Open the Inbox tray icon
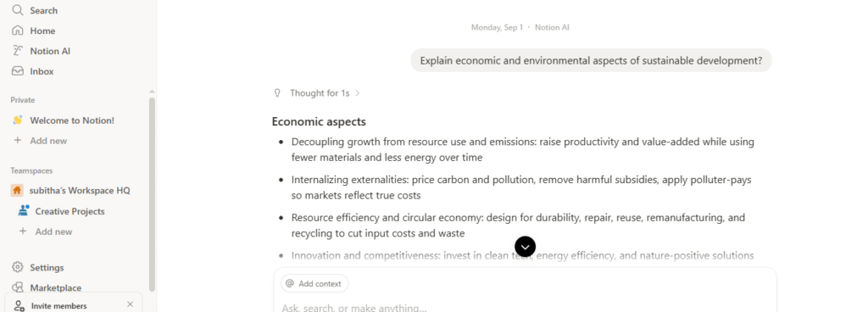This screenshot has width=868, height=312. [18, 71]
